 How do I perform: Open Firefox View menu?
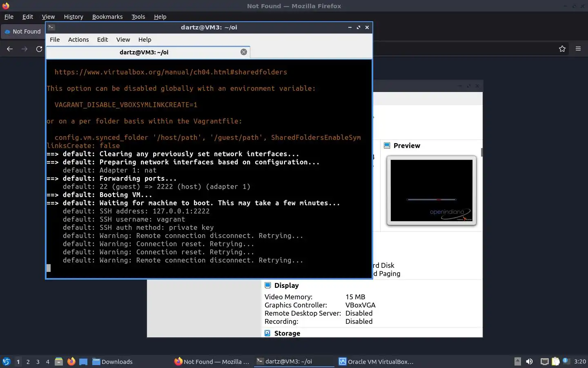click(x=48, y=17)
